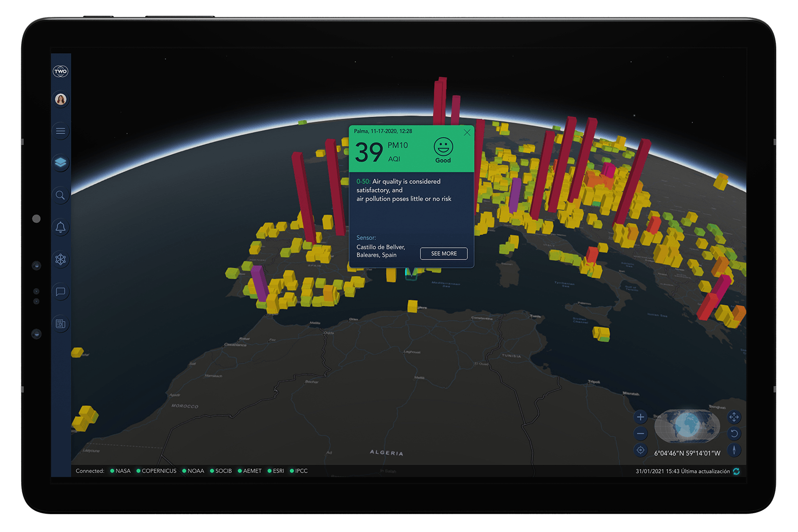The image size is (798, 532).
Task: Zoom in with the plus button
Action: tap(640, 417)
